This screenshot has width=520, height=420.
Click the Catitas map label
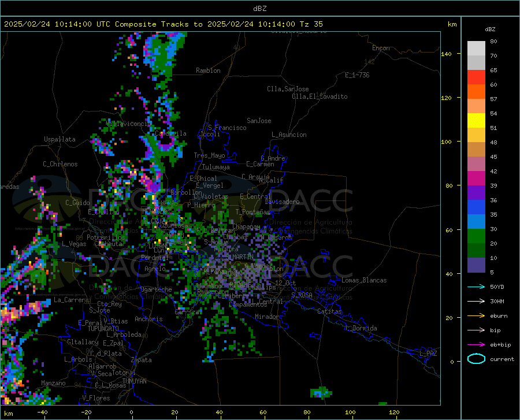click(x=330, y=311)
